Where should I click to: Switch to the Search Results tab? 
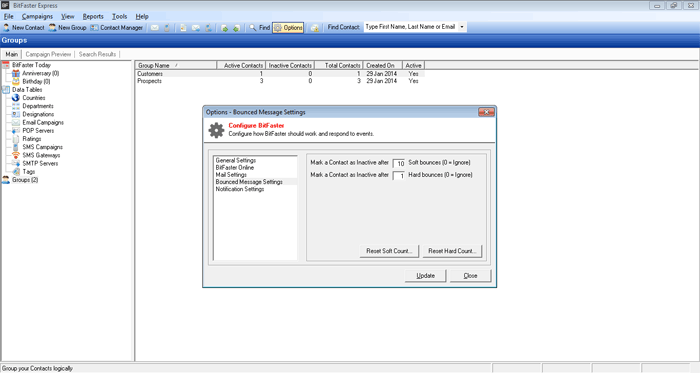[x=97, y=54]
